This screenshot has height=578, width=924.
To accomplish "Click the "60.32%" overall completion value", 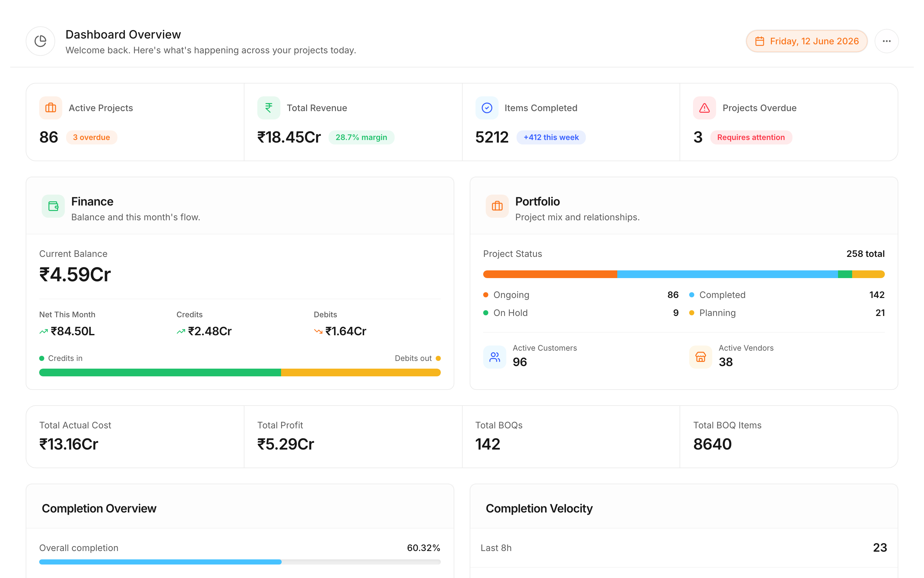I will coord(424,548).
